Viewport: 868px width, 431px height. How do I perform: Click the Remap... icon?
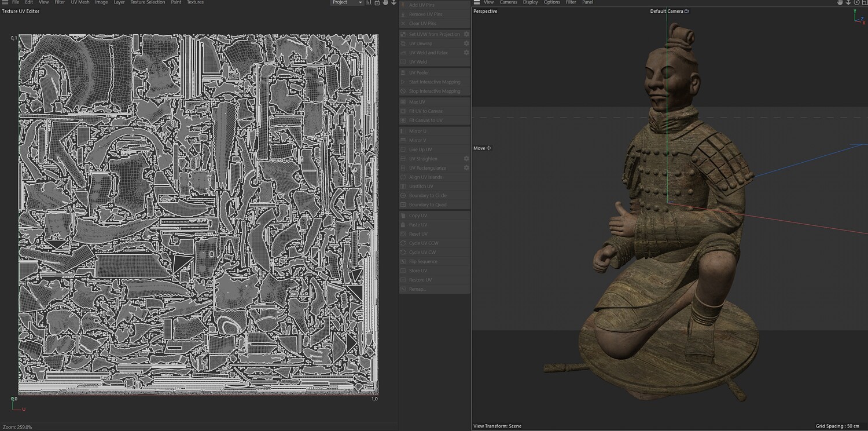click(403, 289)
